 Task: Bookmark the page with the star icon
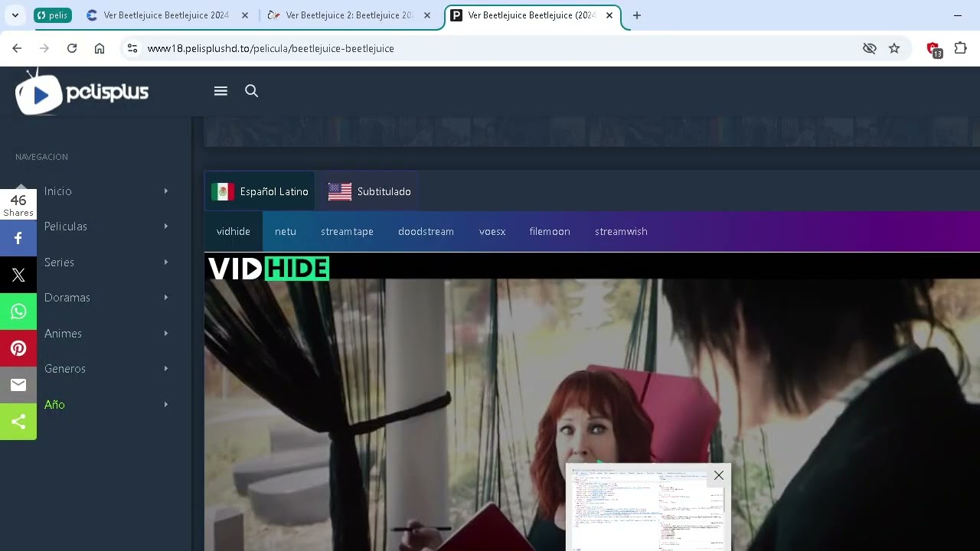(x=894, y=48)
